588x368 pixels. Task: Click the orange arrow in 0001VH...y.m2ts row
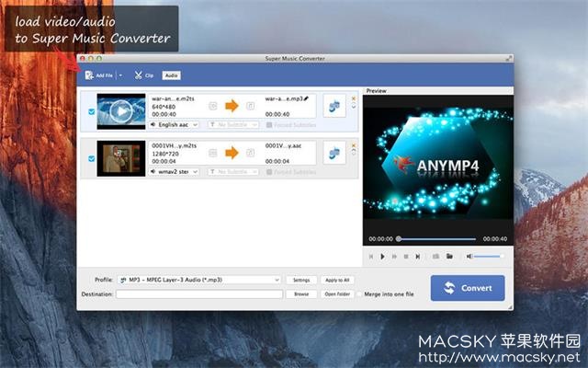point(232,153)
